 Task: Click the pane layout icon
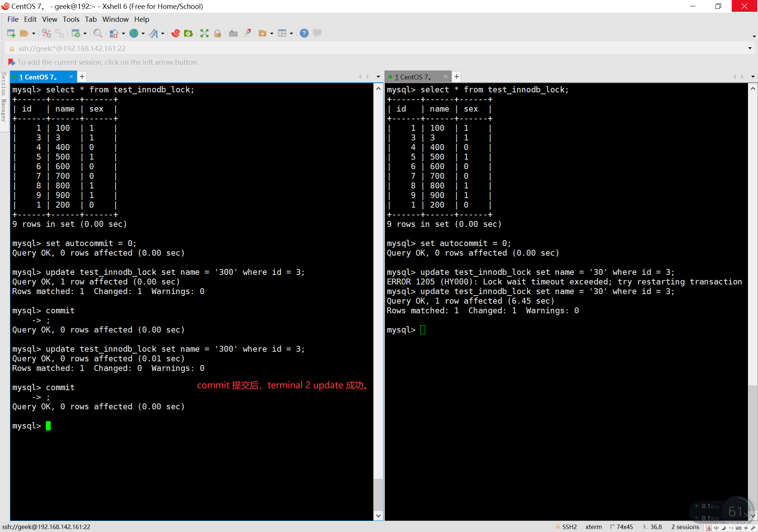coord(282,33)
